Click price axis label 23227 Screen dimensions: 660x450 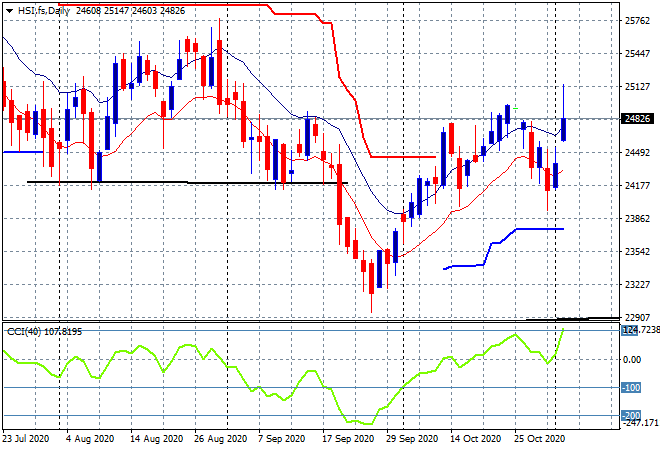pyautogui.click(x=637, y=285)
